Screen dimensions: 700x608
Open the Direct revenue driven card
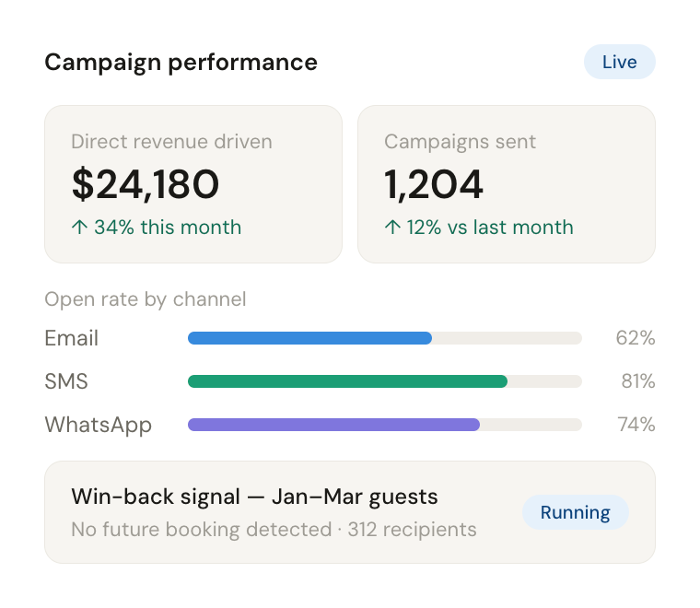point(192,184)
